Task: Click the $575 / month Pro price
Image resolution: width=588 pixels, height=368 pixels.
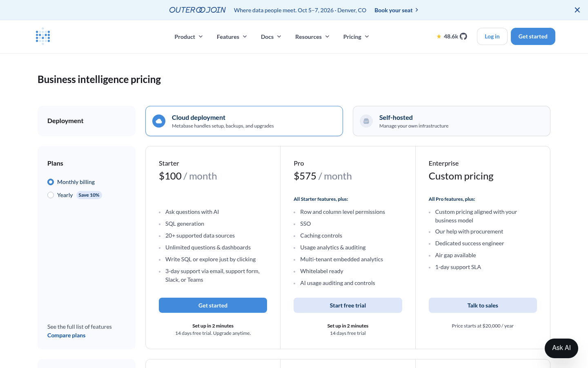Action: (323, 176)
